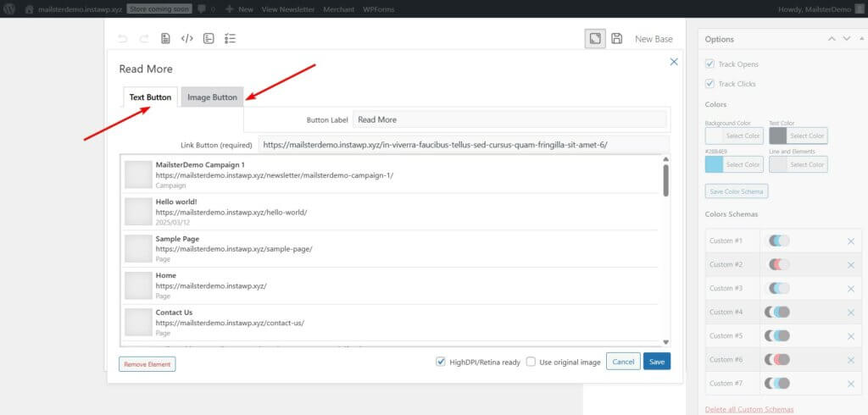
Task: Click the save disk icon near New Base
Action: pos(617,39)
